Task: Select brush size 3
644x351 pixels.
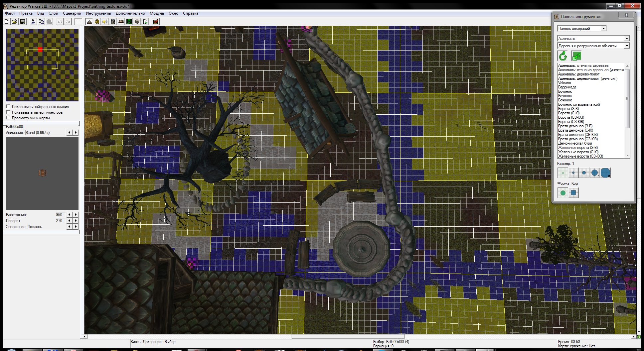Action: tap(584, 173)
